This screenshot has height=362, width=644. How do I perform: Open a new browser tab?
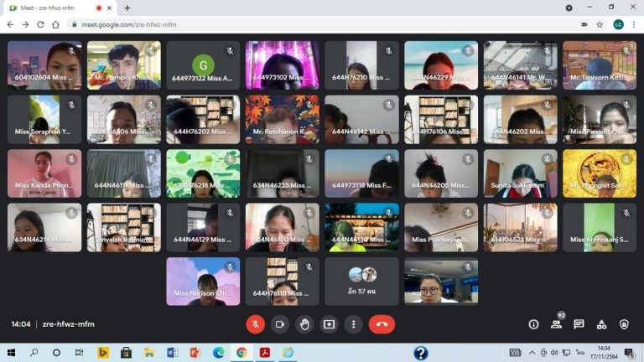(x=127, y=8)
